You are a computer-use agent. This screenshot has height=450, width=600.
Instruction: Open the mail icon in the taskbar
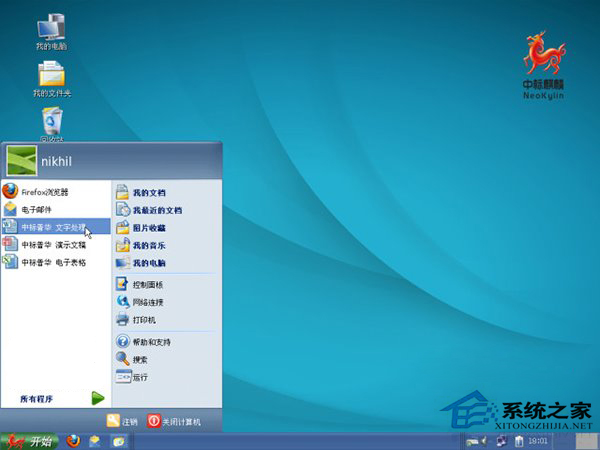click(95, 442)
